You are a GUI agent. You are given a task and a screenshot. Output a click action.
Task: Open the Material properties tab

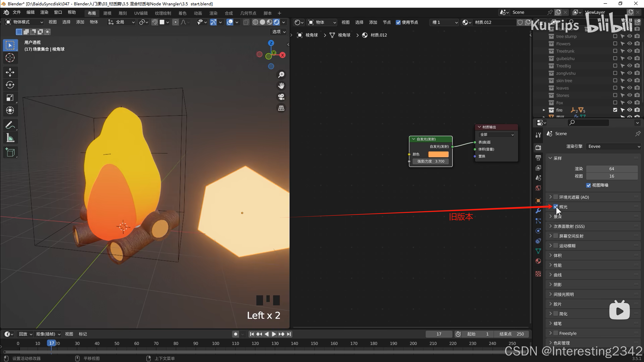click(538, 261)
